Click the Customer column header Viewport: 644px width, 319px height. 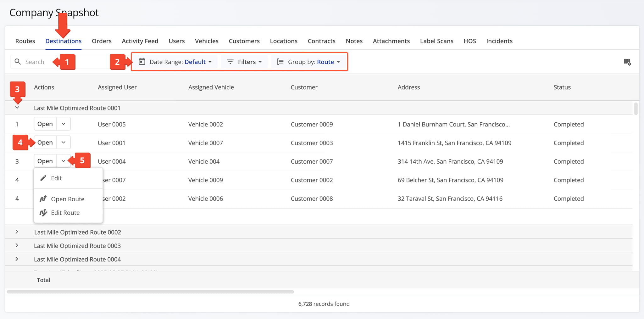(304, 87)
